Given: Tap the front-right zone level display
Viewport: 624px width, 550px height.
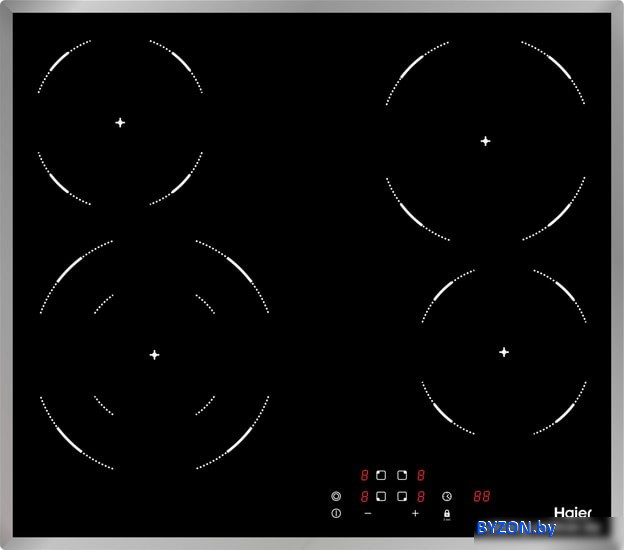Looking at the screenshot, I should [421, 496].
